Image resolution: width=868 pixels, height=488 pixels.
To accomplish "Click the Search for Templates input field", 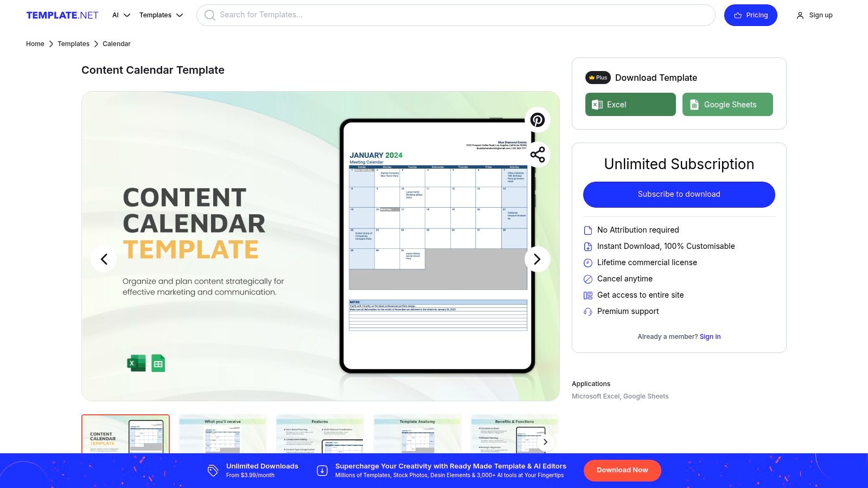I will 455,15.
